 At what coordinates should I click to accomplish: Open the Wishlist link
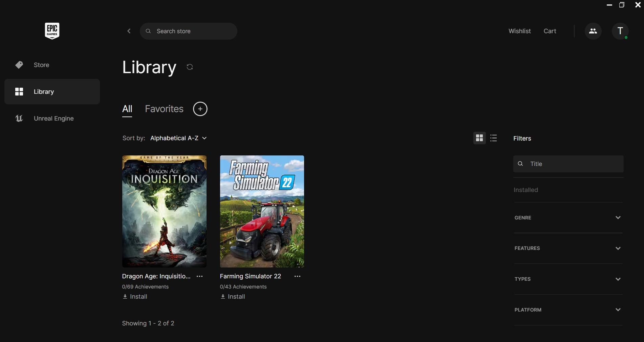pos(519,31)
